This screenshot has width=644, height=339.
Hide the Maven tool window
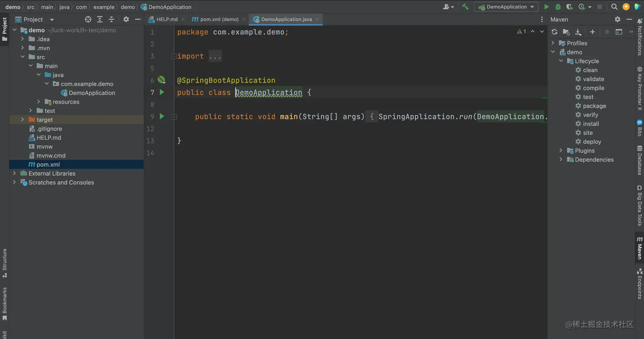(629, 19)
